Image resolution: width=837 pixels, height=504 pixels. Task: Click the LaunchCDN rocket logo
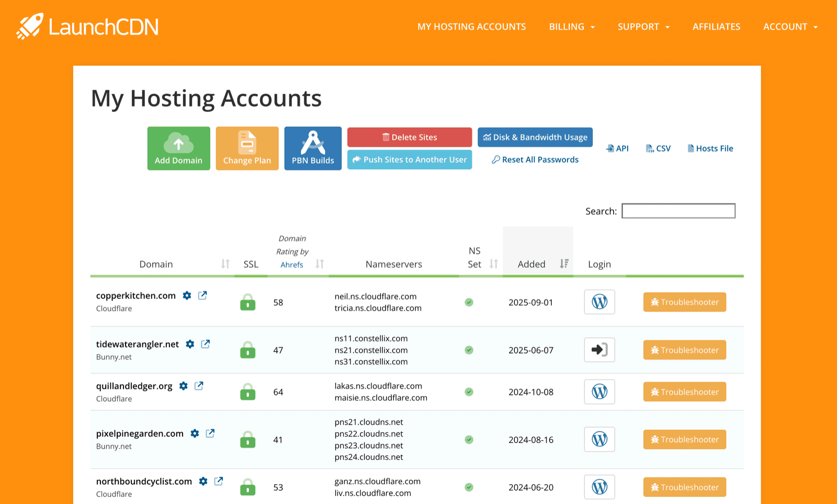[87, 26]
